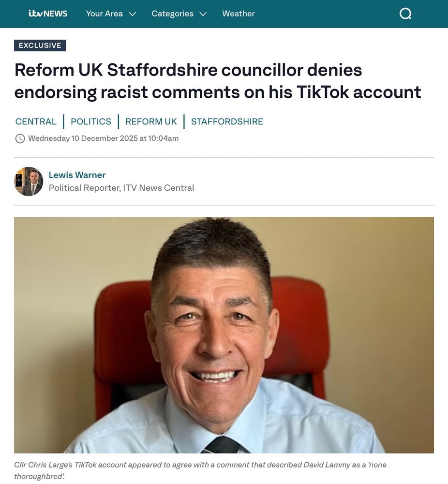Click Political Reporter, ITV News Central text
Screen dimensions: 448x484
pos(121,188)
